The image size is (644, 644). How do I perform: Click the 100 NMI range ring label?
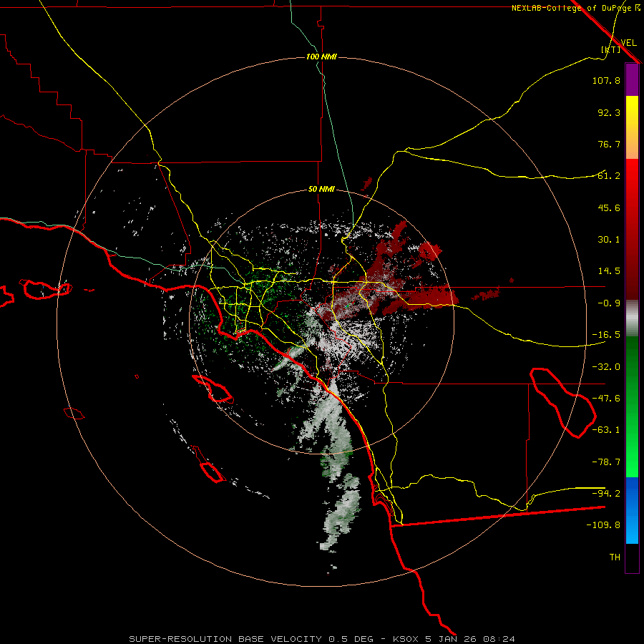point(321,57)
